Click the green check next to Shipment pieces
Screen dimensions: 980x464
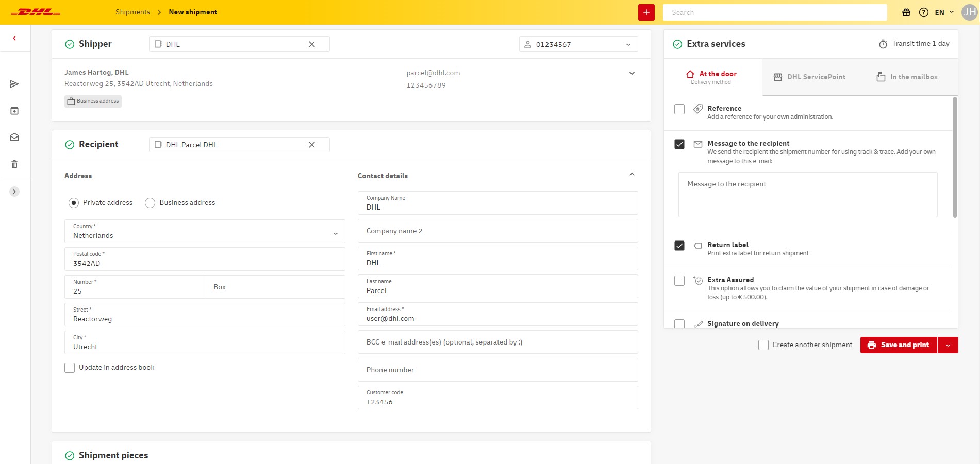pyautogui.click(x=70, y=456)
